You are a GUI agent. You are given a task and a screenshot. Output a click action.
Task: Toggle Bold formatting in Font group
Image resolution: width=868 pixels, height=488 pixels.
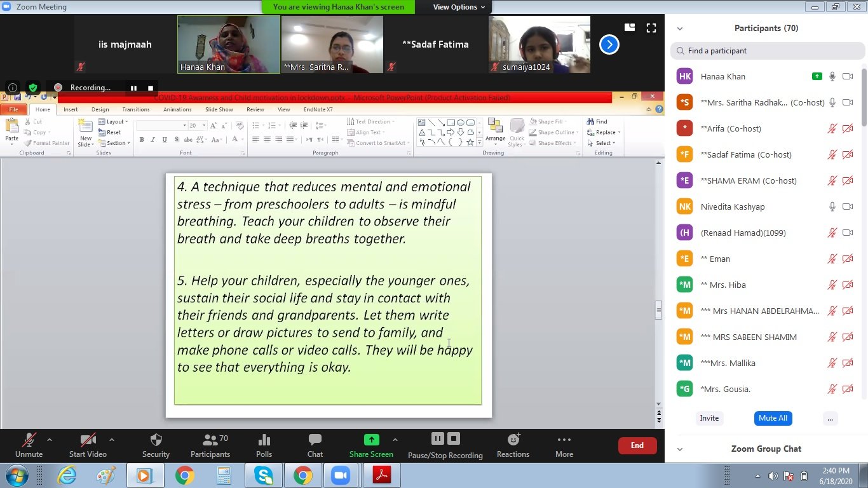click(x=142, y=140)
